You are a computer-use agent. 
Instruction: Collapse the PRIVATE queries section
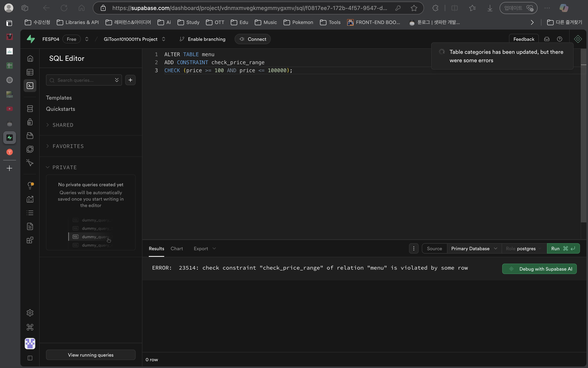(61, 167)
